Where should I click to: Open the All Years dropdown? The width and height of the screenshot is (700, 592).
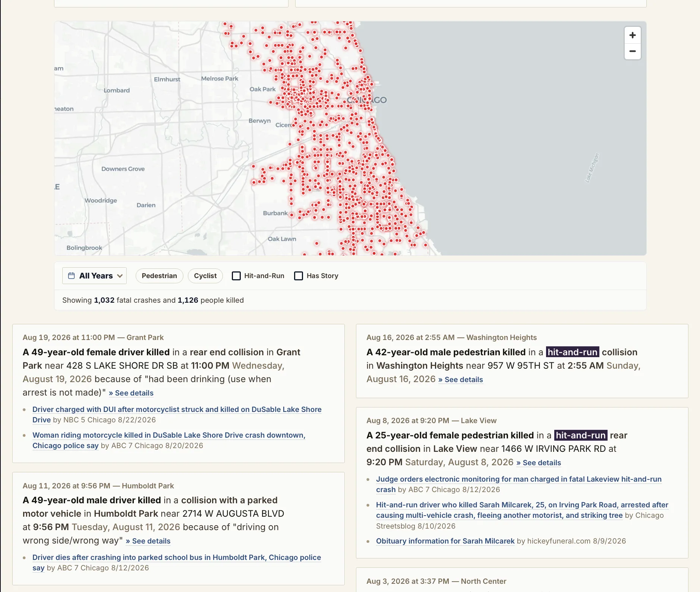pyautogui.click(x=94, y=276)
